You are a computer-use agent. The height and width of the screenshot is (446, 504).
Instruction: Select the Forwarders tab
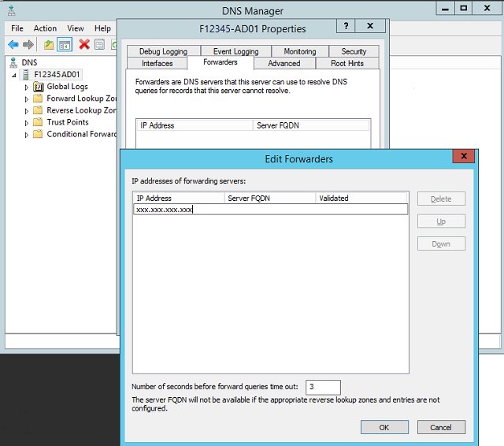tap(220, 62)
